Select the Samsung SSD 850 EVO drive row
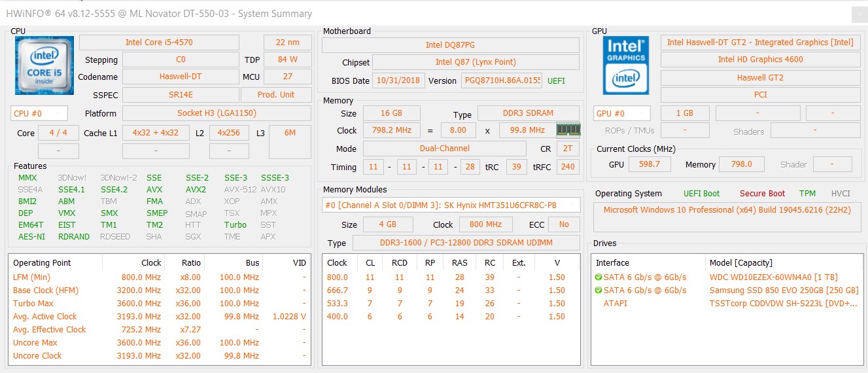 coord(726,290)
